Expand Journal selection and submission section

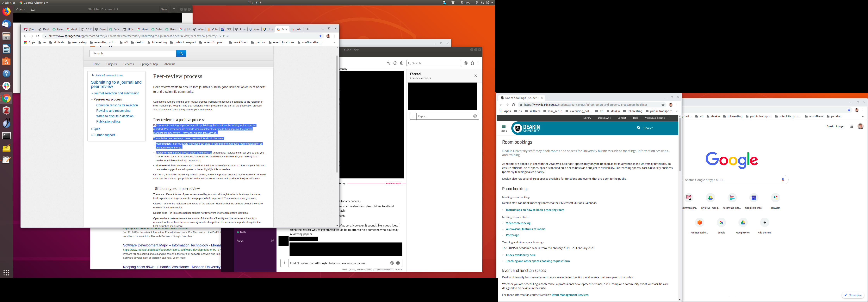[116, 93]
